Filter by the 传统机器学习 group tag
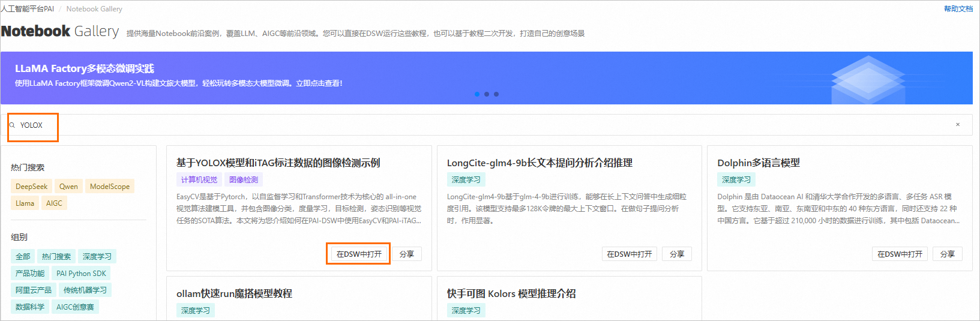980x321 pixels. [85, 290]
